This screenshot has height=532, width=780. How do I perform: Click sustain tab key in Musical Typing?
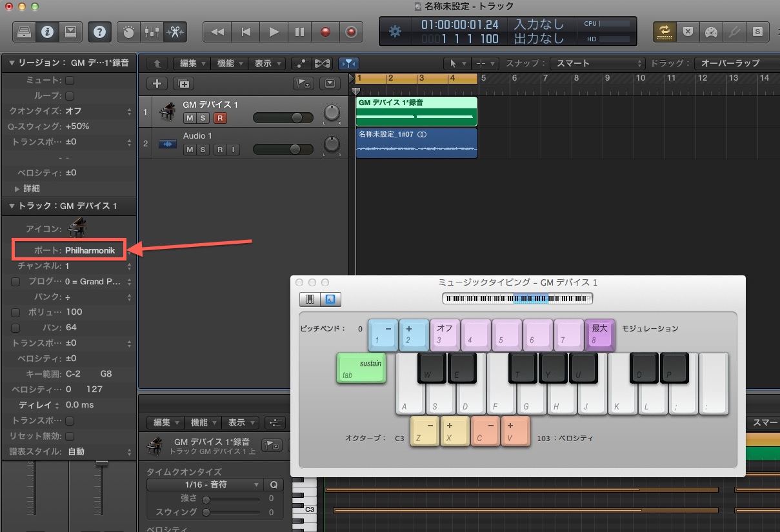(x=361, y=368)
